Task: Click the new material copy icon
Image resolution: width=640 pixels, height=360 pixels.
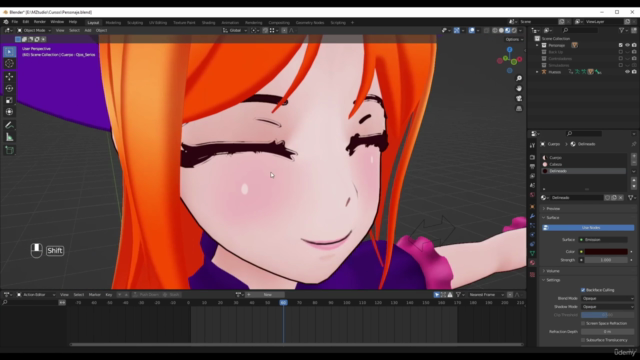Action: [614, 198]
